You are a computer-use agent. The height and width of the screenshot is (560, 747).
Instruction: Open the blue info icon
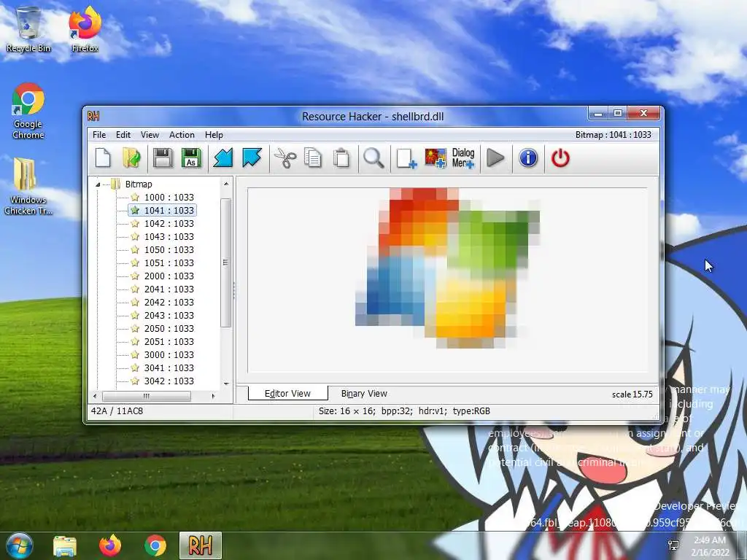pyautogui.click(x=528, y=158)
